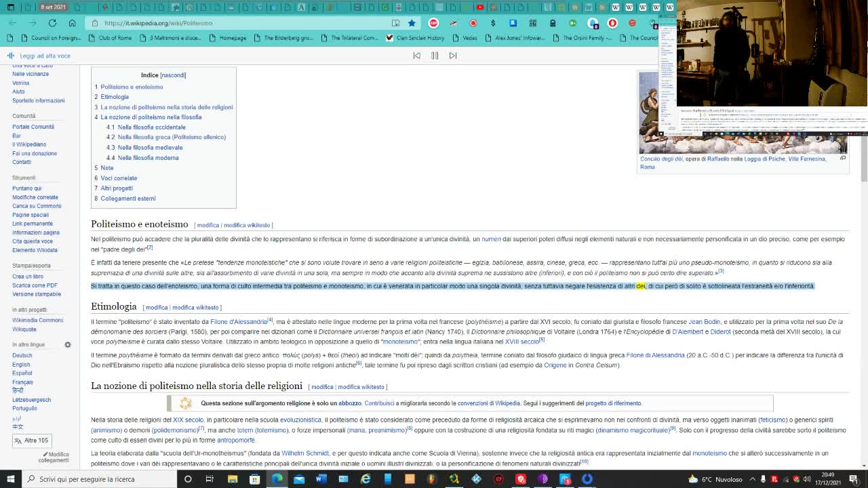The height and width of the screenshot is (488, 868).
Task: Select the '8 set 2021' tab group label
Action: (x=53, y=7)
